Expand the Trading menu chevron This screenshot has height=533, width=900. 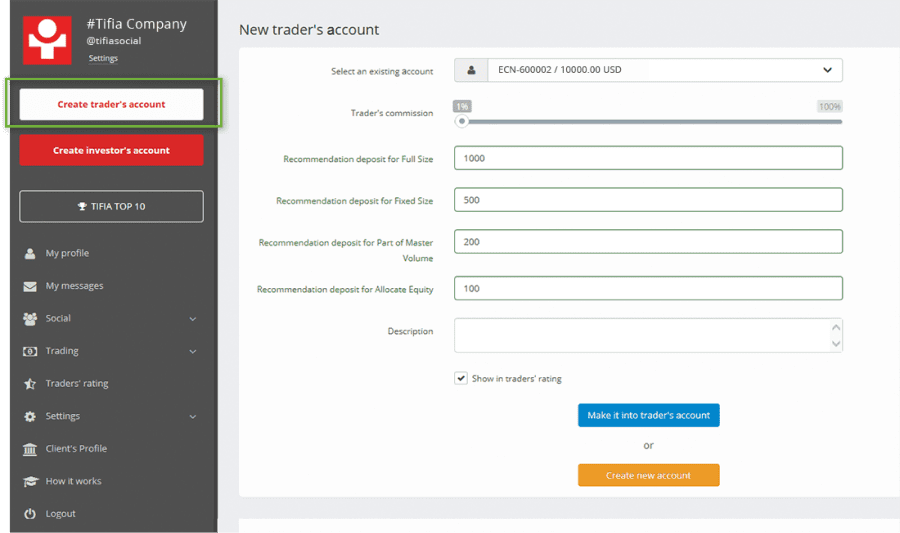pyautogui.click(x=193, y=352)
